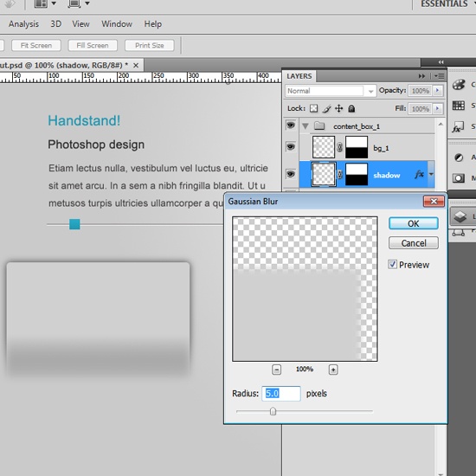Open the Fill slider arrow
This screenshot has width=476, height=476.
[437, 108]
